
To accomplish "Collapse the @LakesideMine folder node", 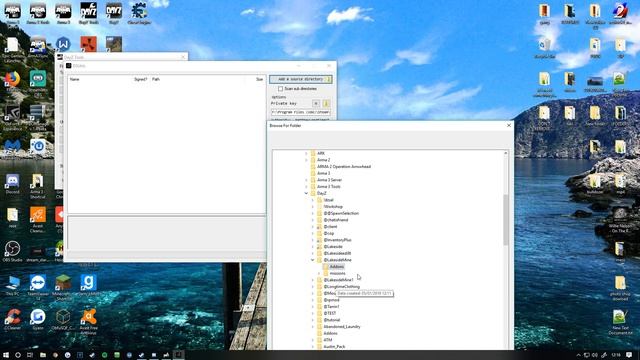I will (313, 260).
